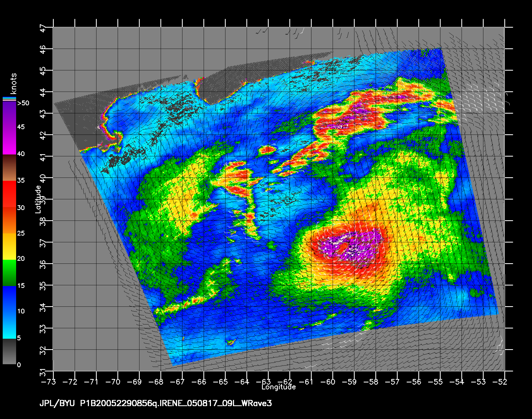
Task: Click the dark blue 10–15 knots segment
Action: click(x=9, y=299)
